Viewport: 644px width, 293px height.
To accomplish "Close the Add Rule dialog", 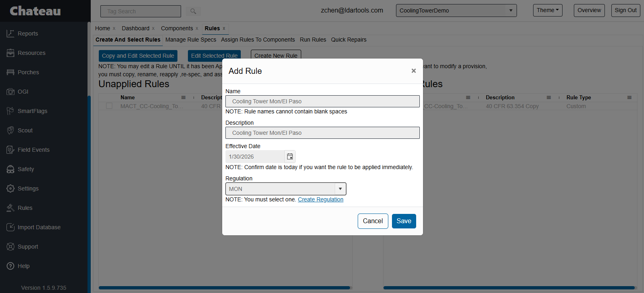I will 413,71.
